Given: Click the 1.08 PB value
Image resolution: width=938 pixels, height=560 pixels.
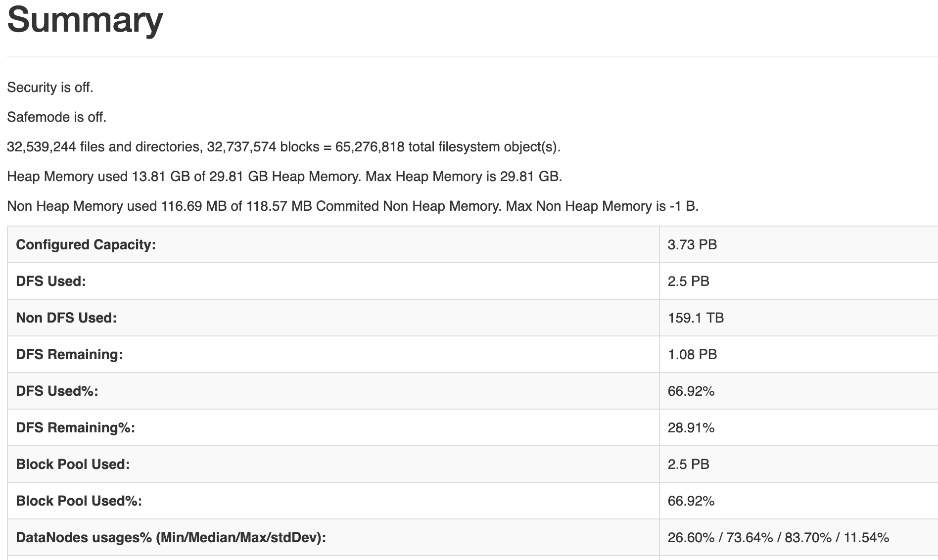Looking at the screenshot, I should click(x=692, y=355).
